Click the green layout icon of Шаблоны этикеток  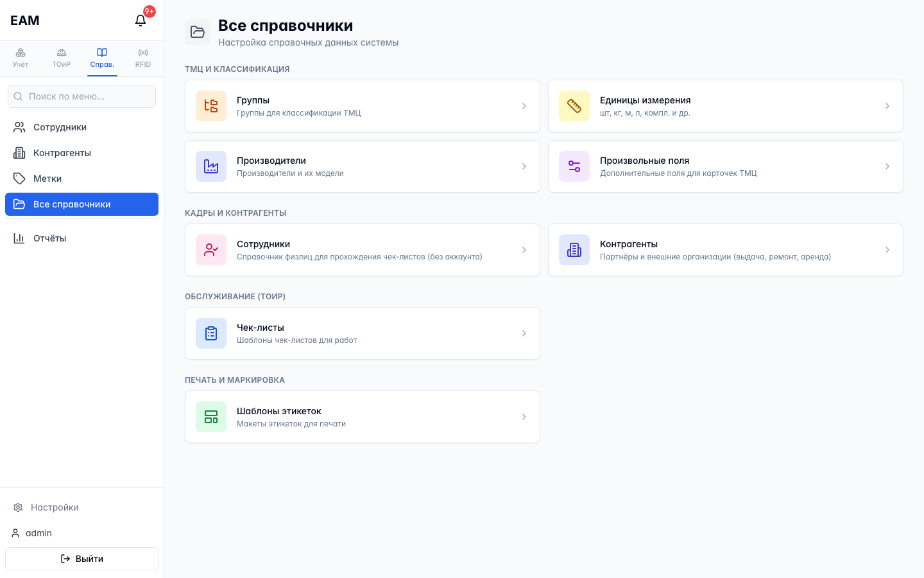(x=211, y=417)
